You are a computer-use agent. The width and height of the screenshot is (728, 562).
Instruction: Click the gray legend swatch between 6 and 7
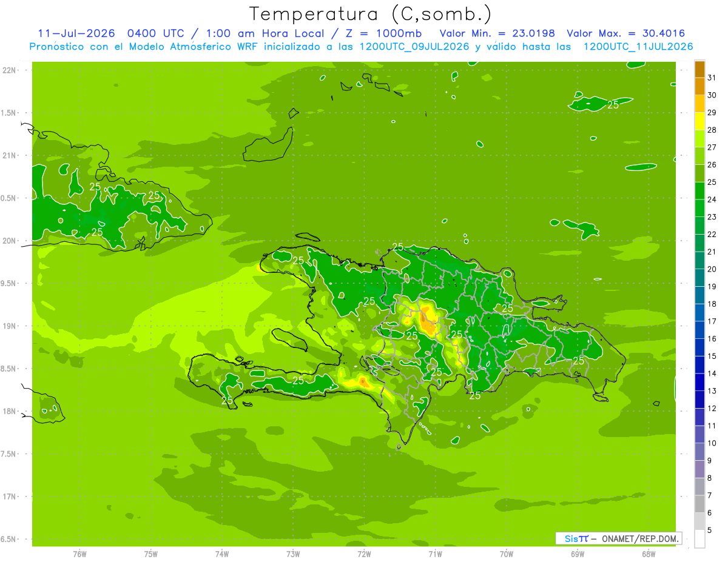(x=699, y=504)
